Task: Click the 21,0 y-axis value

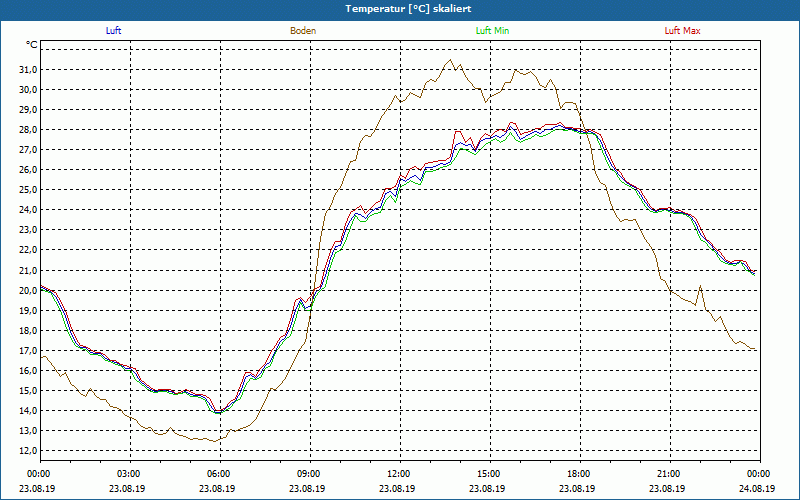Action: tap(29, 270)
